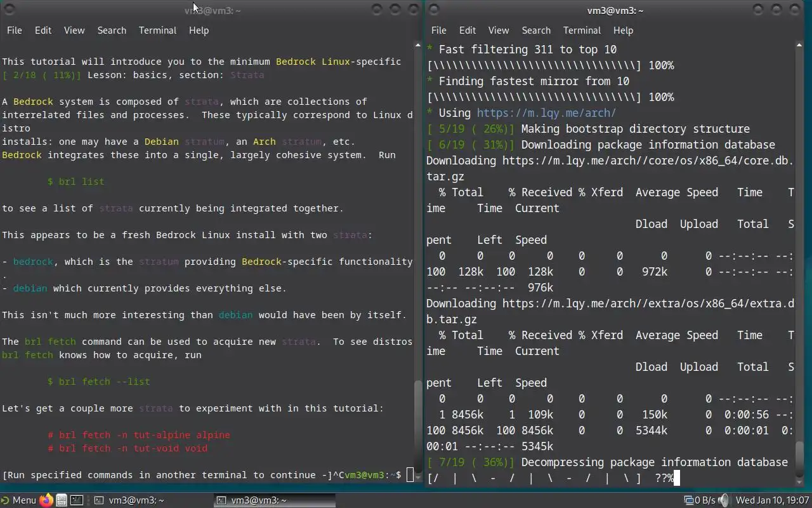The image size is (812, 508).
Task: Click the '$ brl fetch --list' command text
Action: (99, 382)
